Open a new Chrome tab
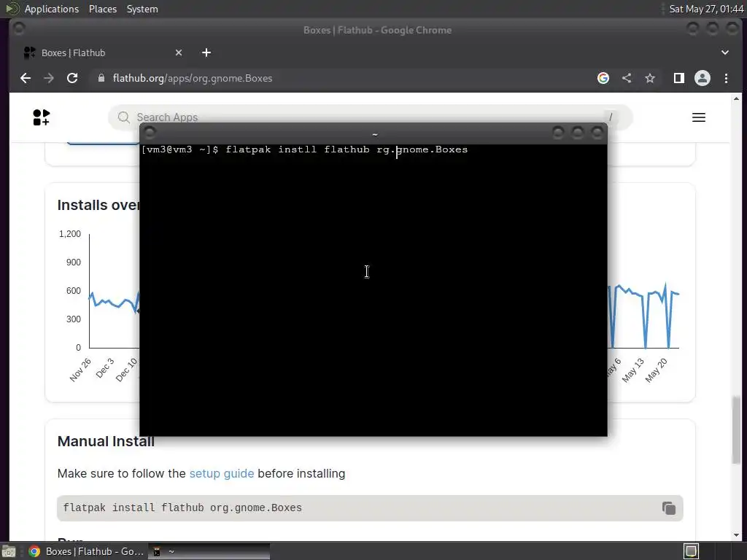This screenshot has width=747, height=560. [x=206, y=52]
